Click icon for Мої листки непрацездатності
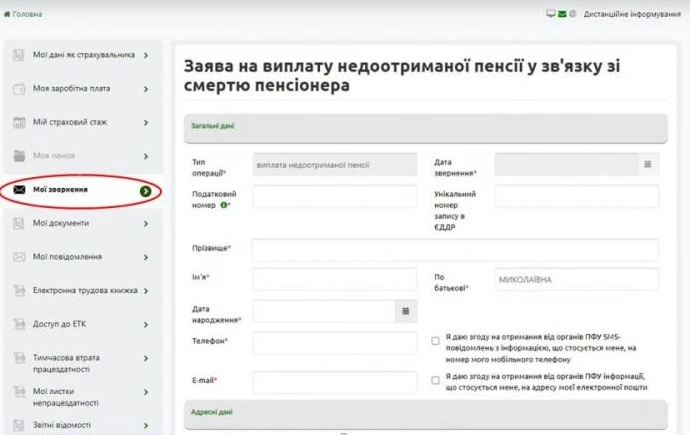 (x=19, y=391)
